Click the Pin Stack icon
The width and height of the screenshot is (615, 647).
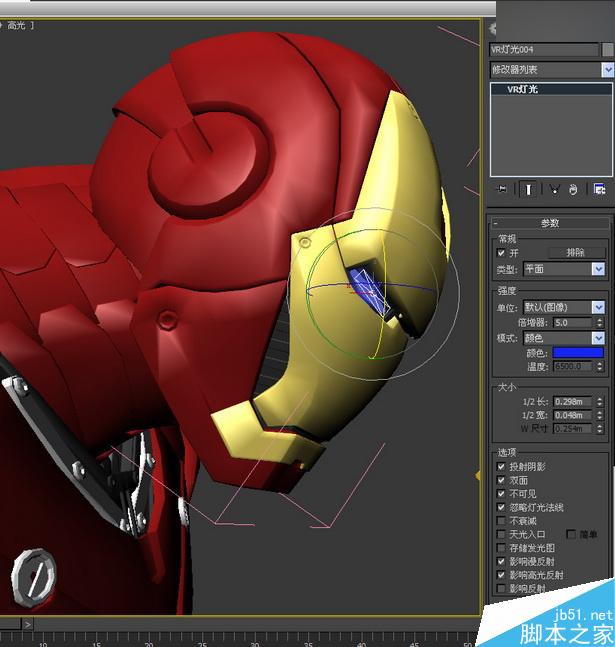(502, 189)
